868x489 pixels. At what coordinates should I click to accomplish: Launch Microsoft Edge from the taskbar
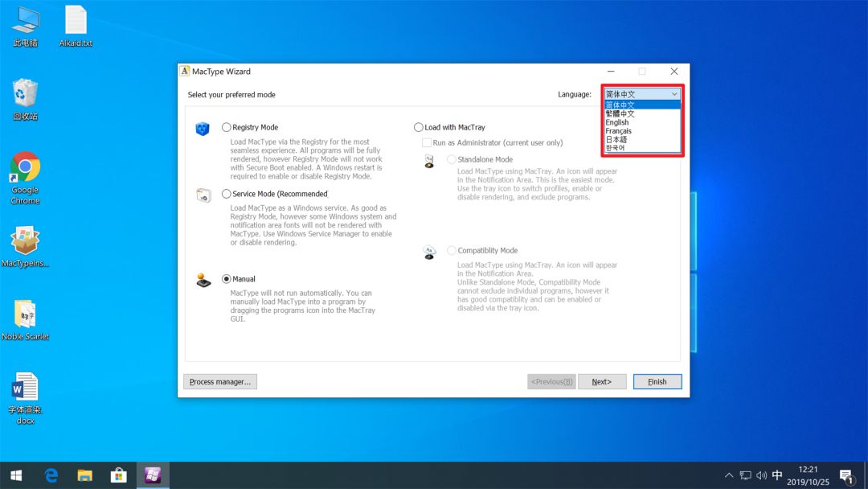51,475
